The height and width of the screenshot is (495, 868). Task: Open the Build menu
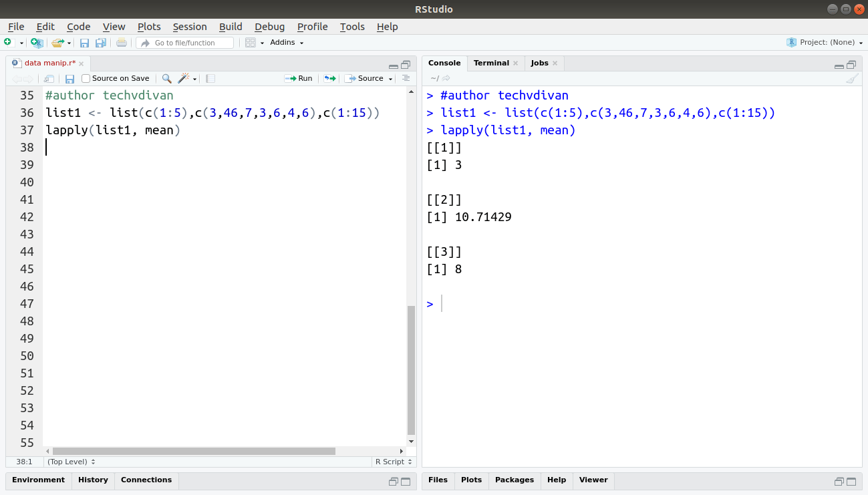point(231,27)
